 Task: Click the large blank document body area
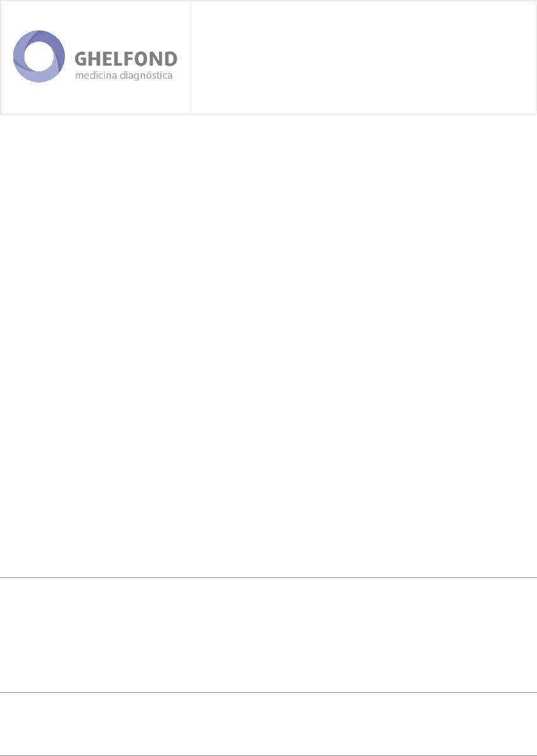269,345
